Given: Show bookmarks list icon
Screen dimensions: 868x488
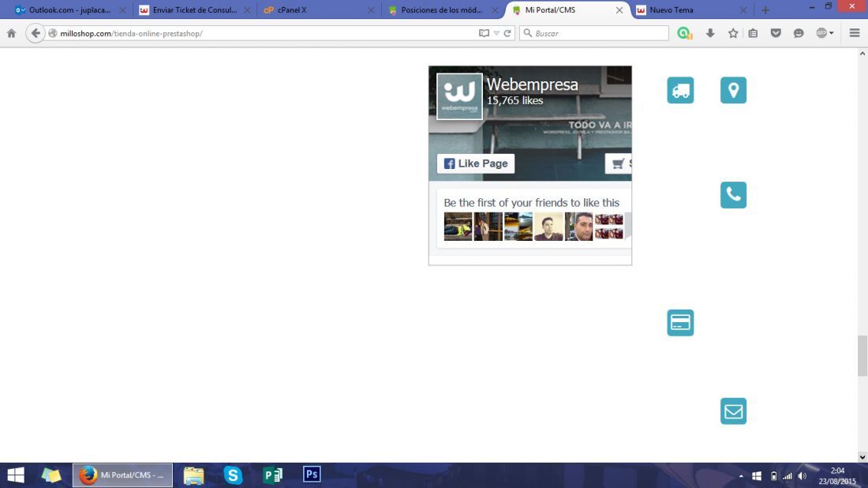Looking at the screenshot, I should coord(753,33).
